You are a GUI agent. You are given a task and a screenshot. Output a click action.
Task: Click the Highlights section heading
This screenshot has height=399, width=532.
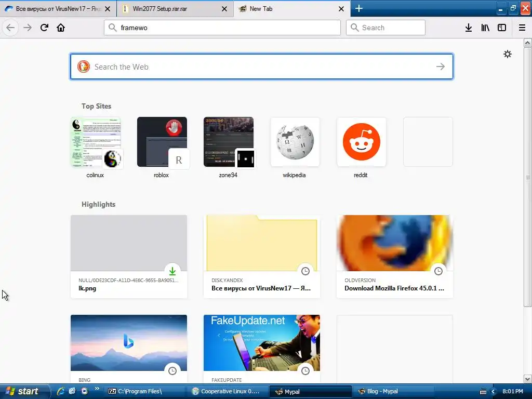(x=98, y=204)
